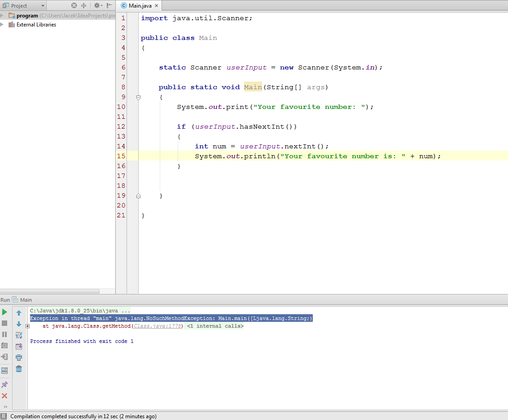Expand the External Libraries node
Viewport: 508px width, 420px height.
click(2, 25)
